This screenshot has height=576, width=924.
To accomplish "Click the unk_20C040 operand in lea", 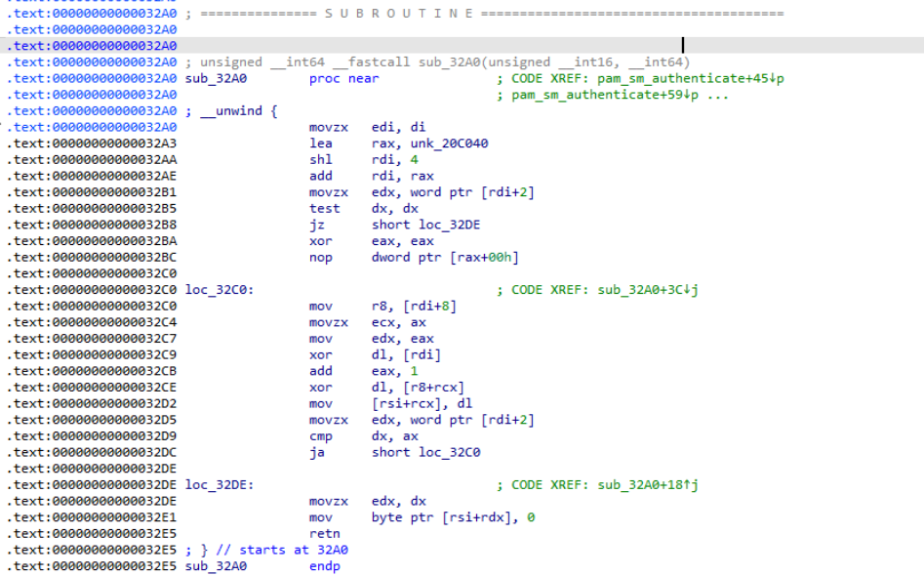I will [x=430, y=144].
